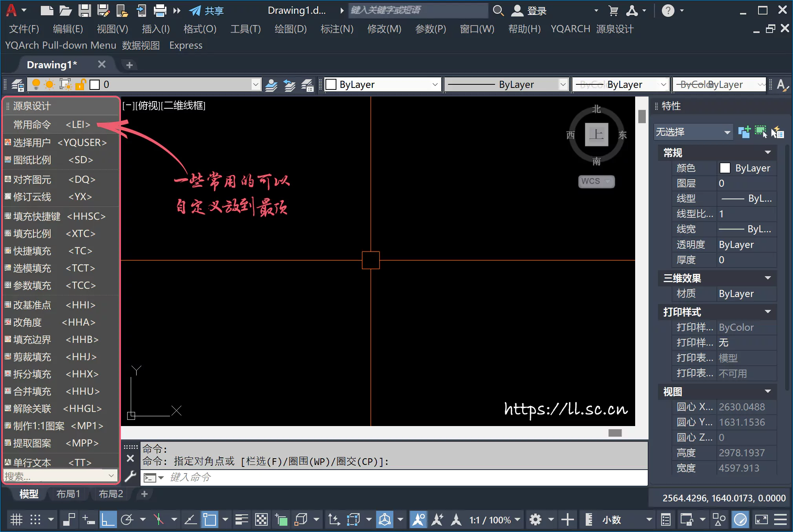
Task: Collapse the 打印样式 section
Action: pyautogui.click(x=768, y=312)
